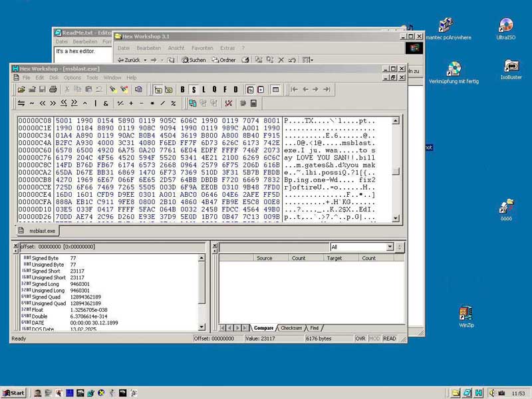This screenshot has height=399, width=532.
Task: Click the Compare files icon in lower toolbar
Action: click(193, 104)
